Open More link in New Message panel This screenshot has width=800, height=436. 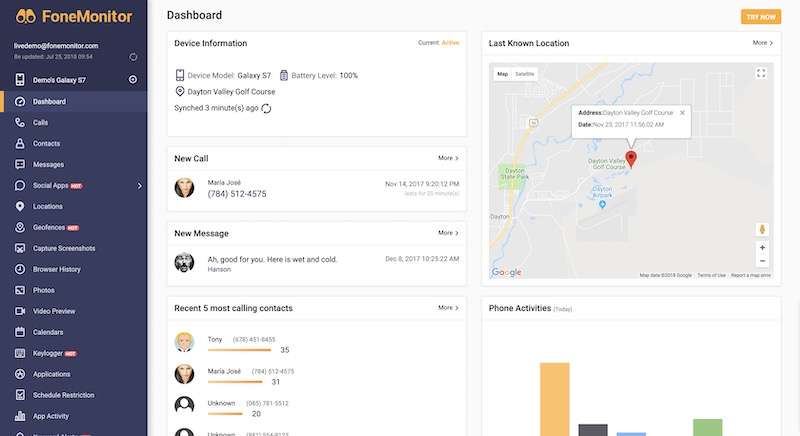point(448,233)
